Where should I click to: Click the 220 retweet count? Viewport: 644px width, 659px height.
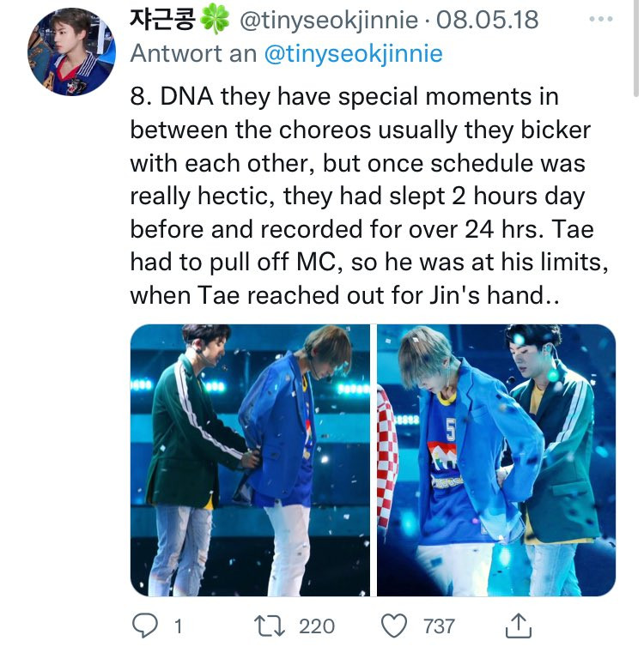click(x=317, y=626)
